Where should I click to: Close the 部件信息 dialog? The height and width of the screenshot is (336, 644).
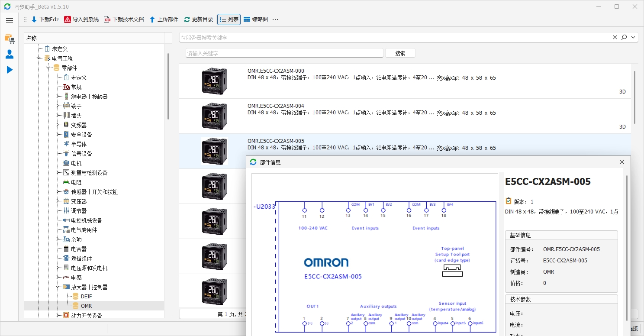coord(622,162)
